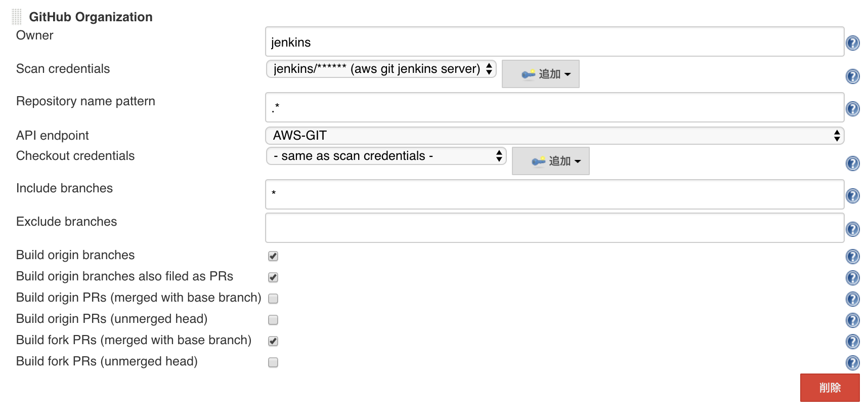Open help for Repository name pattern

[x=852, y=108]
